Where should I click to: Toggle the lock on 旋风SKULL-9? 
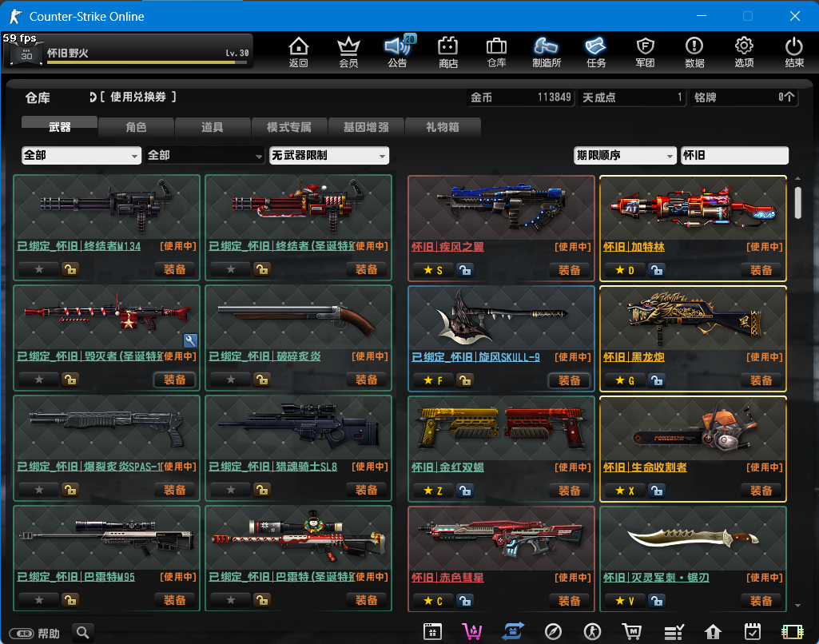point(464,380)
